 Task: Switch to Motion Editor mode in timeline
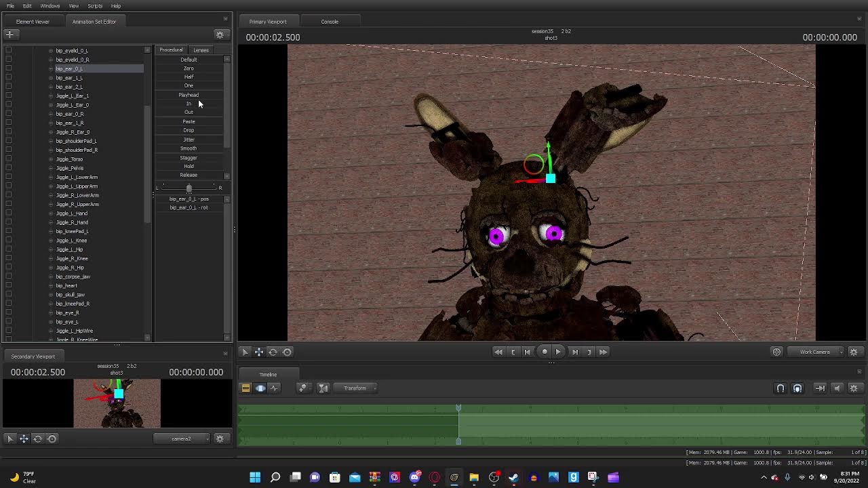pos(260,388)
